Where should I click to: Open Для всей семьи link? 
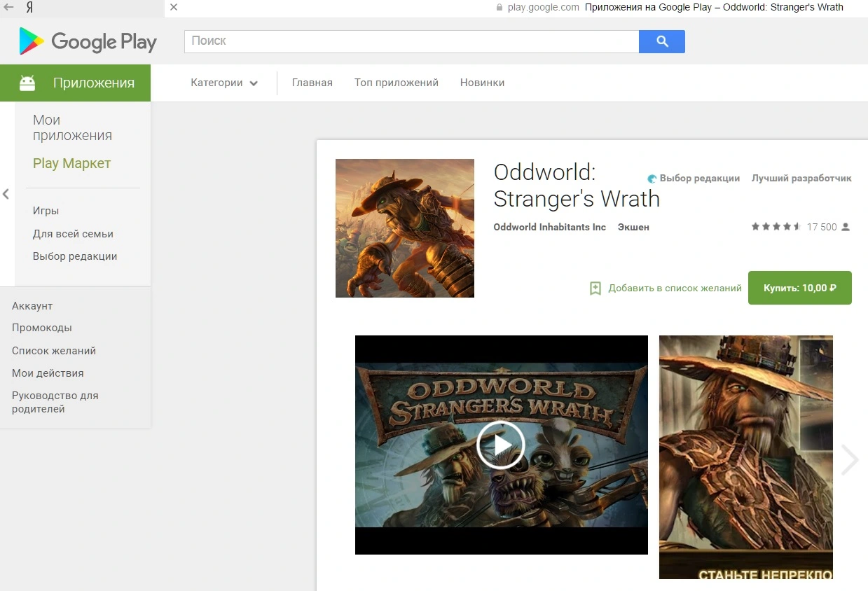click(73, 234)
